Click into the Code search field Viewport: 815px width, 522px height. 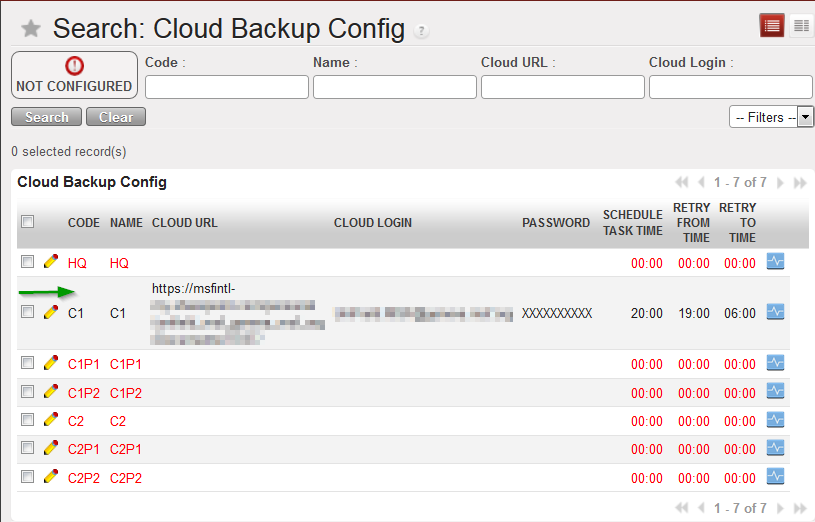226,87
